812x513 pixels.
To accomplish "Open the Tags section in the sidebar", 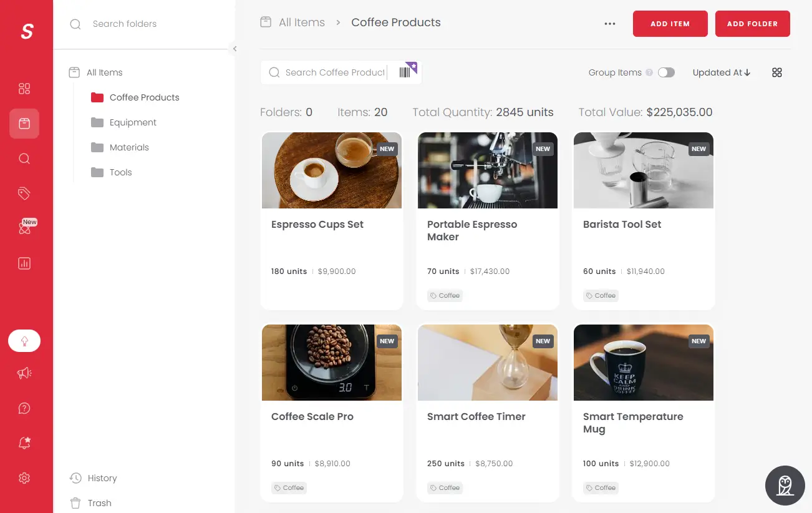I will pyautogui.click(x=24, y=193).
